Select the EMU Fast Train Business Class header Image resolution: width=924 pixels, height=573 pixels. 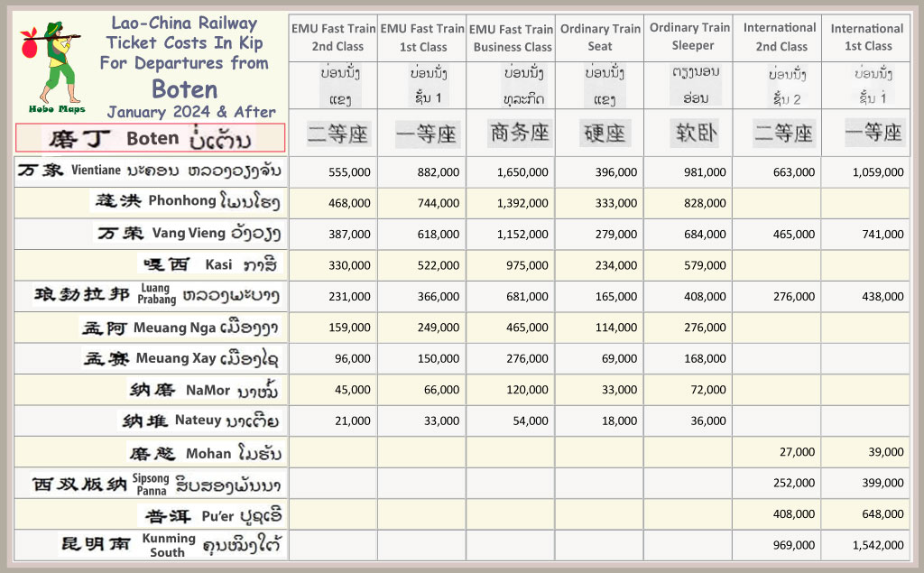511,38
